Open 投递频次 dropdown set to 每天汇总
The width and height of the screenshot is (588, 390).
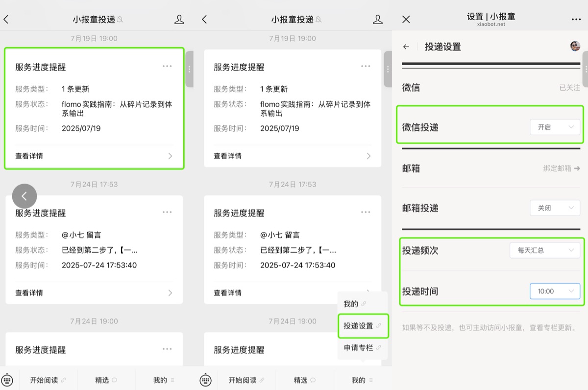[544, 250]
